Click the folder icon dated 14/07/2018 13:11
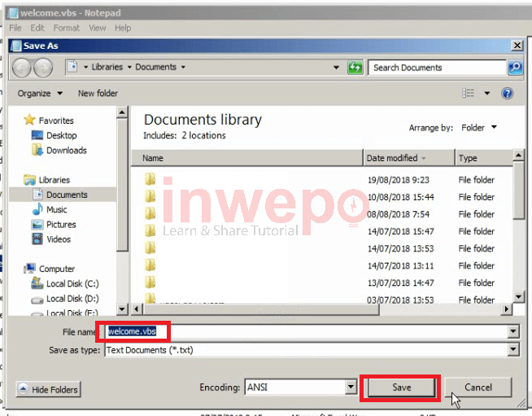 pos(150,265)
